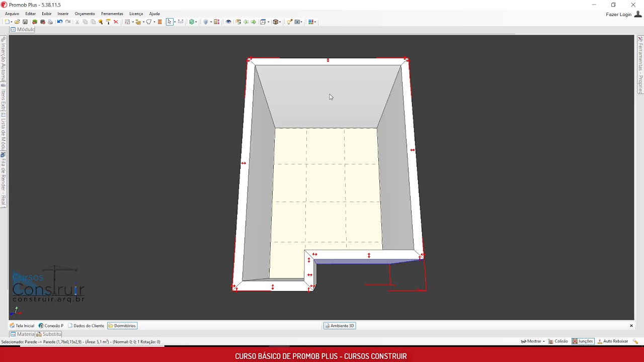Open the Ferramentas menu
Screen dimensions: 644x362
[112, 14]
